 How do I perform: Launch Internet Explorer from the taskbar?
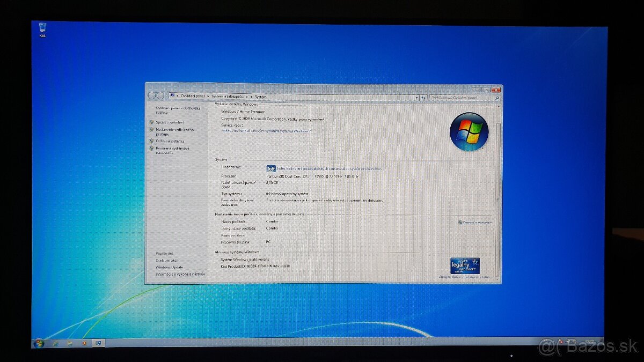[x=55, y=343]
